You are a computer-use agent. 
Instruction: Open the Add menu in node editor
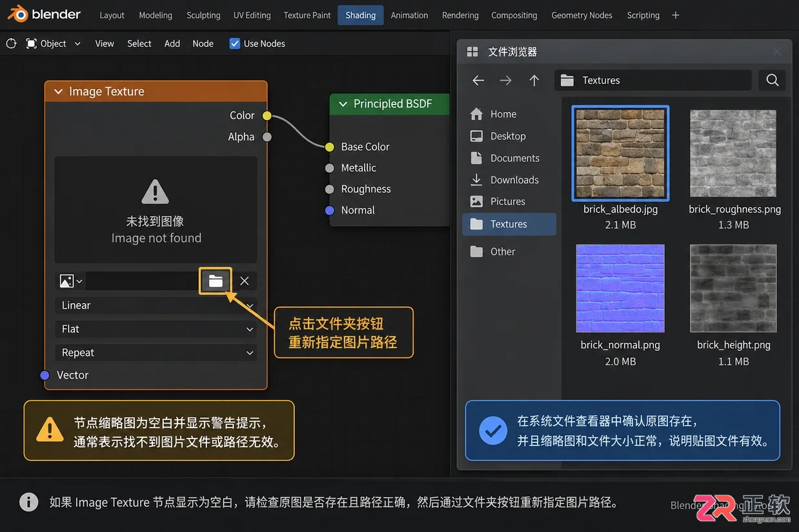click(x=172, y=43)
